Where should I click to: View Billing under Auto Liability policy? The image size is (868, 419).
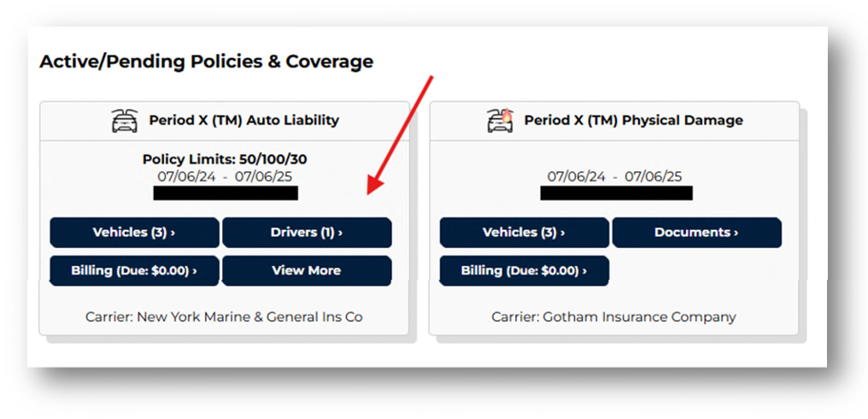click(x=134, y=271)
